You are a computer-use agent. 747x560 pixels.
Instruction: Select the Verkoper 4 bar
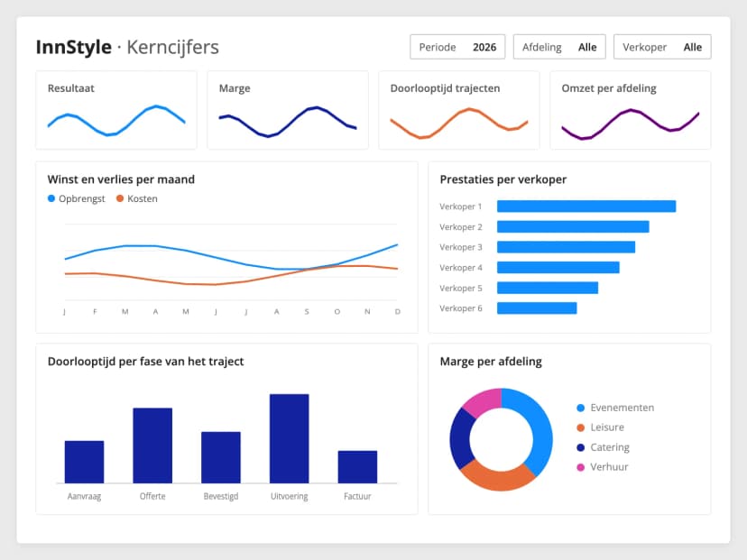coord(558,268)
